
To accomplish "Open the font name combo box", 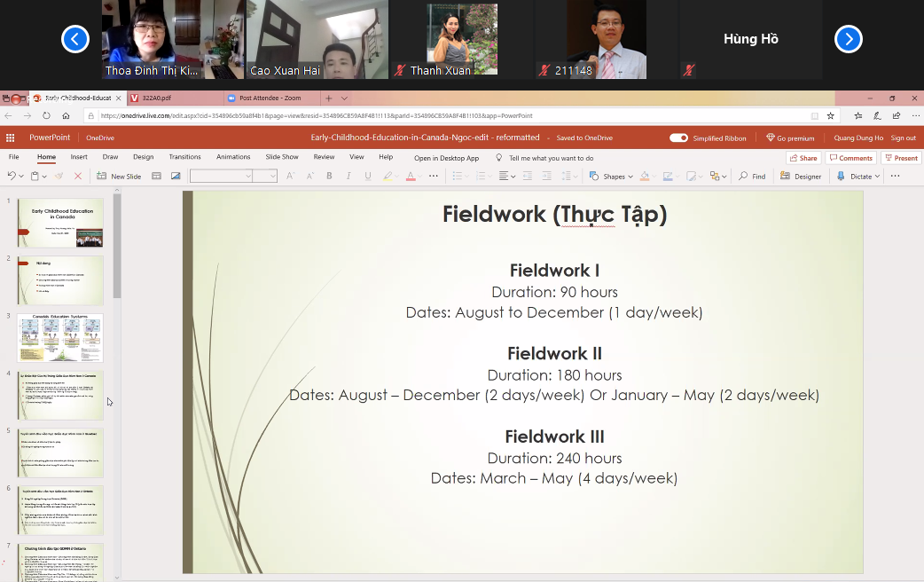I will 221,176.
